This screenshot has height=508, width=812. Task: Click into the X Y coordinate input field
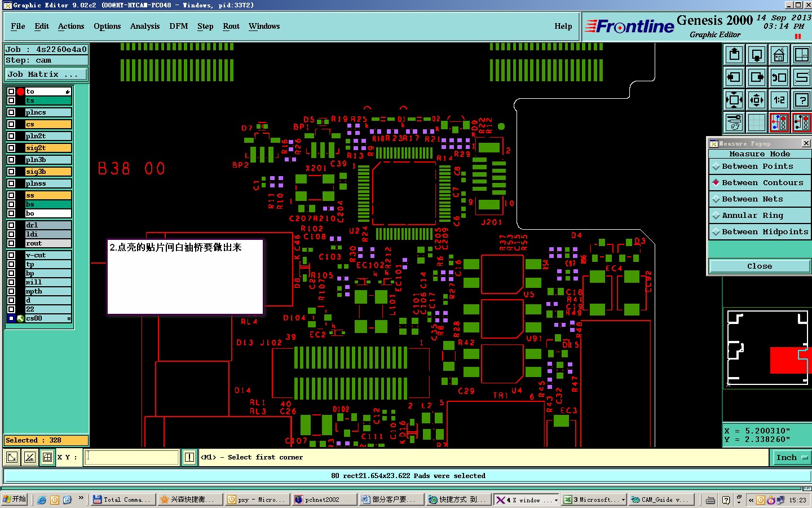(132, 457)
